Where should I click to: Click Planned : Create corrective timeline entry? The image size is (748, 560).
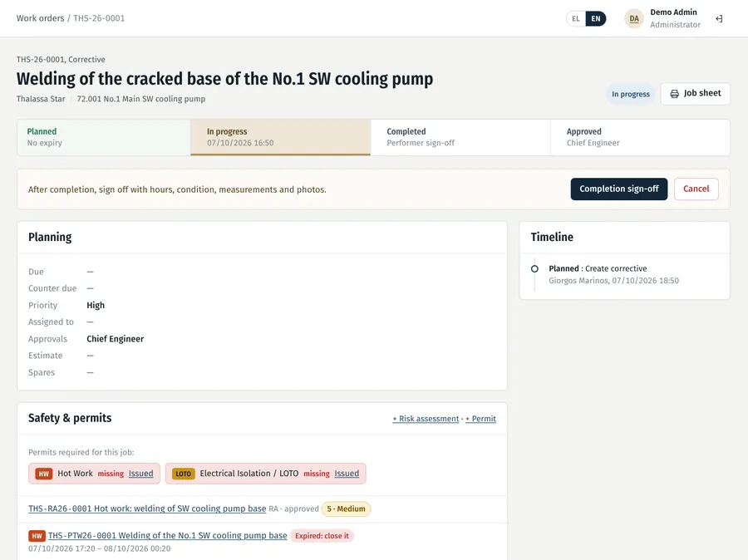tap(598, 268)
